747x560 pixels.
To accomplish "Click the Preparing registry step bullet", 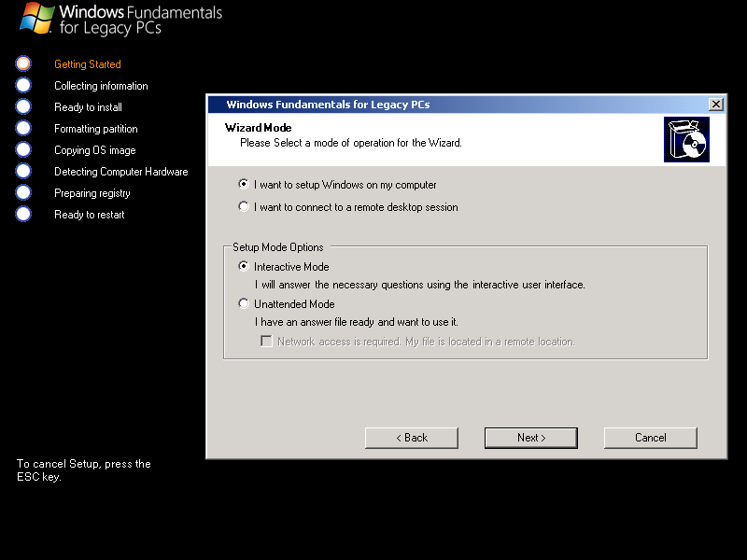I will point(23,192).
